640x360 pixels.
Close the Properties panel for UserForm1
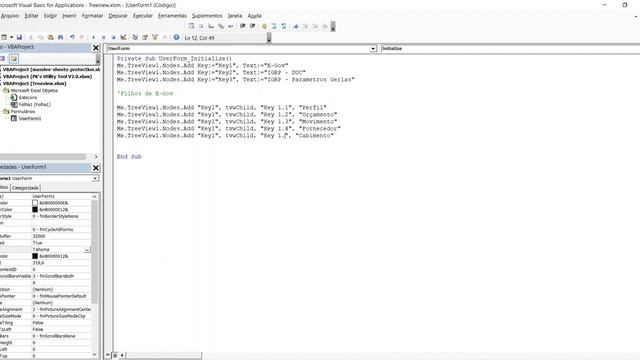pyautogui.click(x=96, y=168)
